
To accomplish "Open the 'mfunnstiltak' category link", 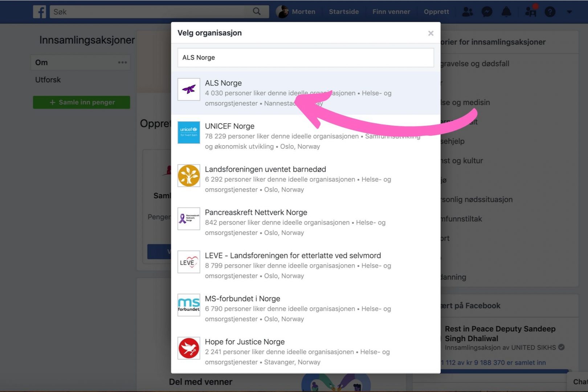I will click(x=461, y=219).
